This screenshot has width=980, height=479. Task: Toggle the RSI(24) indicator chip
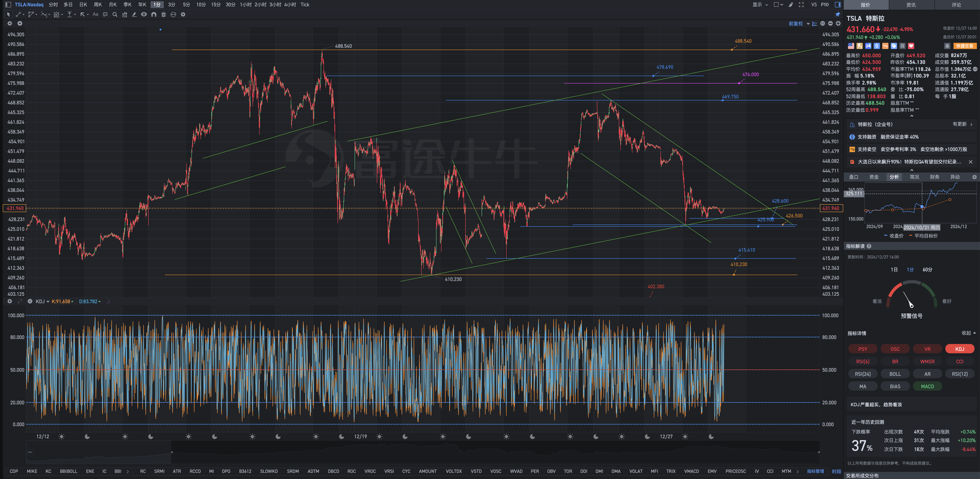pos(862,374)
